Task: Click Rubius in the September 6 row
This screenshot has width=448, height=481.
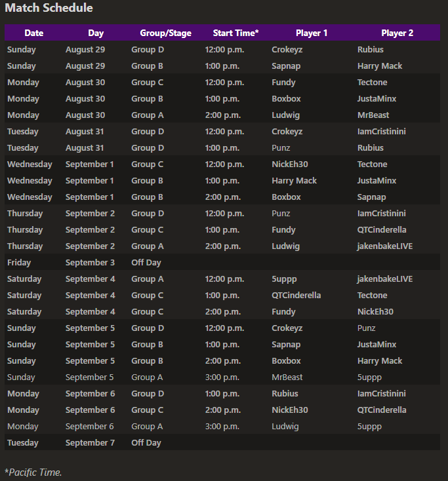Action: pyautogui.click(x=285, y=394)
